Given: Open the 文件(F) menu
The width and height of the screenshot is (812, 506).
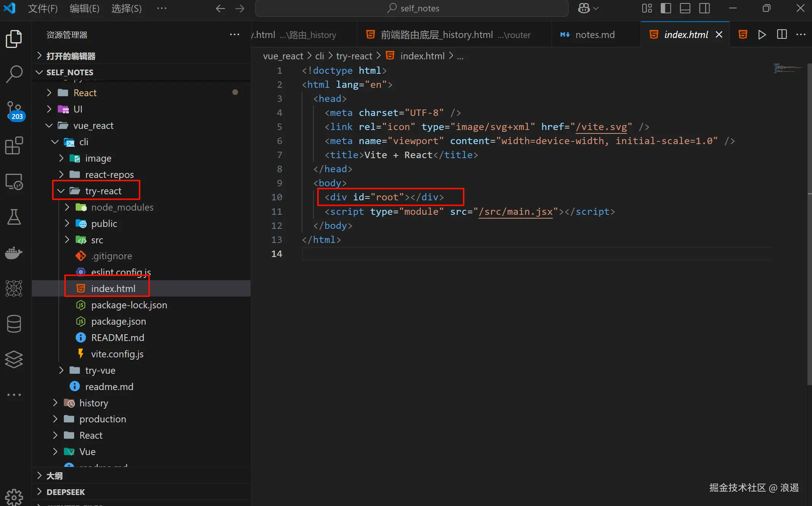Looking at the screenshot, I should 43,8.
